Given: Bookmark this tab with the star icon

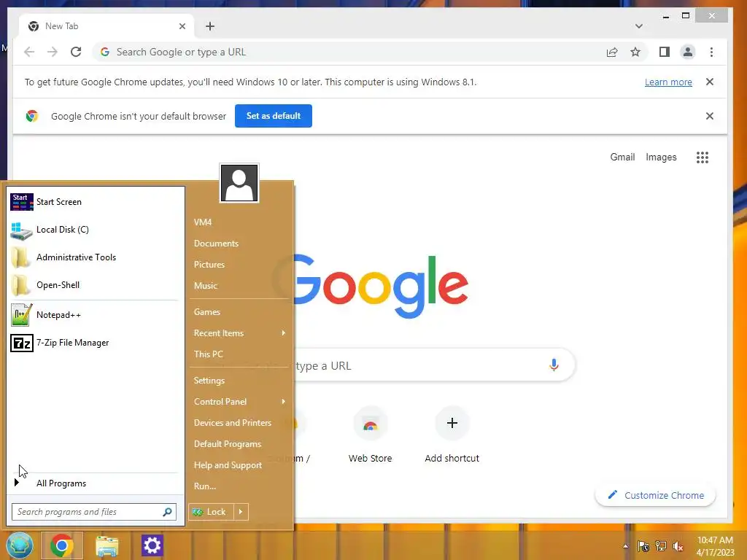Looking at the screenshot, I should [635, 52].
